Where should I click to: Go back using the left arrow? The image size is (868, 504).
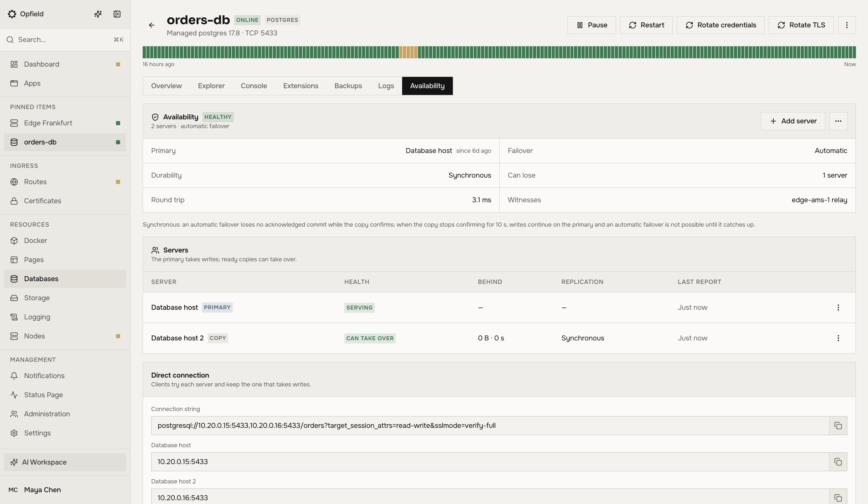coord(151,25)
